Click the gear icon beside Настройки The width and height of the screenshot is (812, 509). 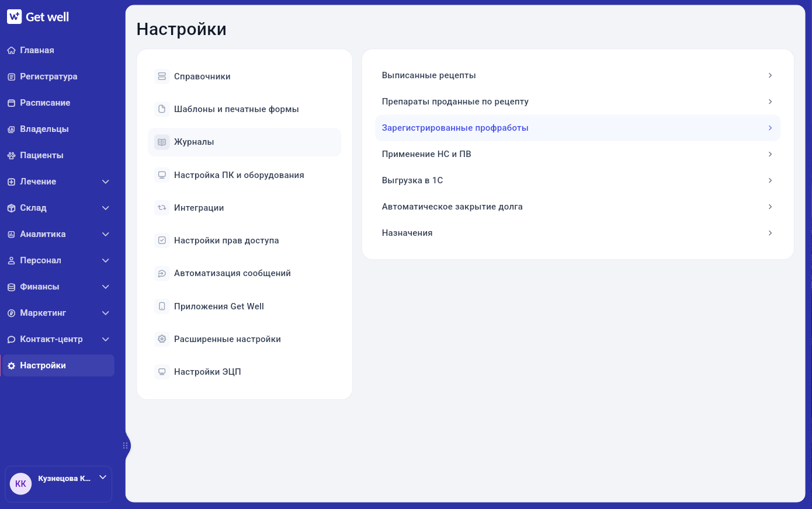(11, 365)
